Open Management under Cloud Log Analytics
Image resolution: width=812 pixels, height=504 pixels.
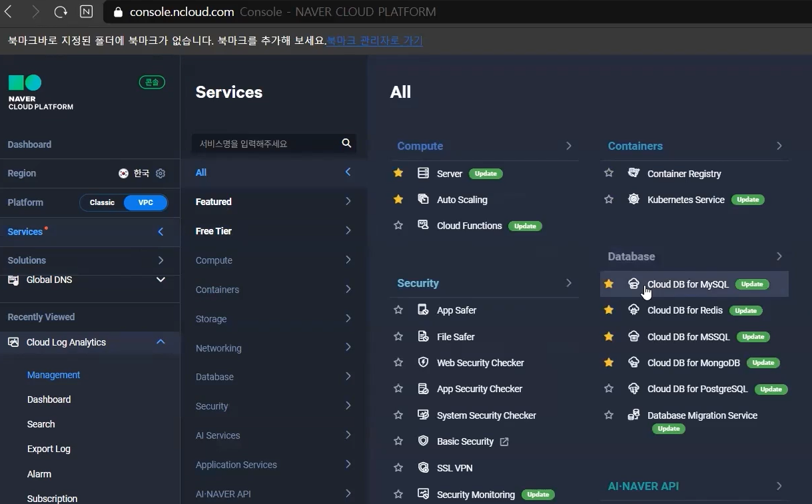click(x=53, y=375)
